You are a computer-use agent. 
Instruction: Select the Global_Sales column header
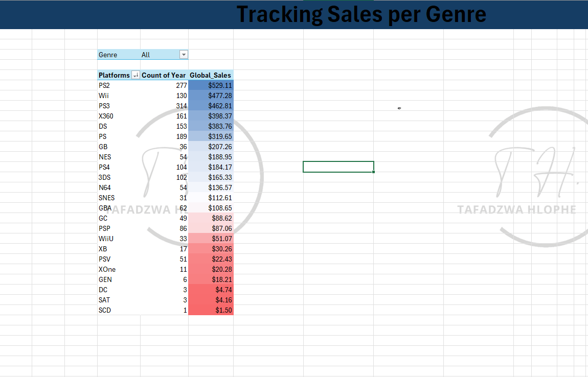211,75
